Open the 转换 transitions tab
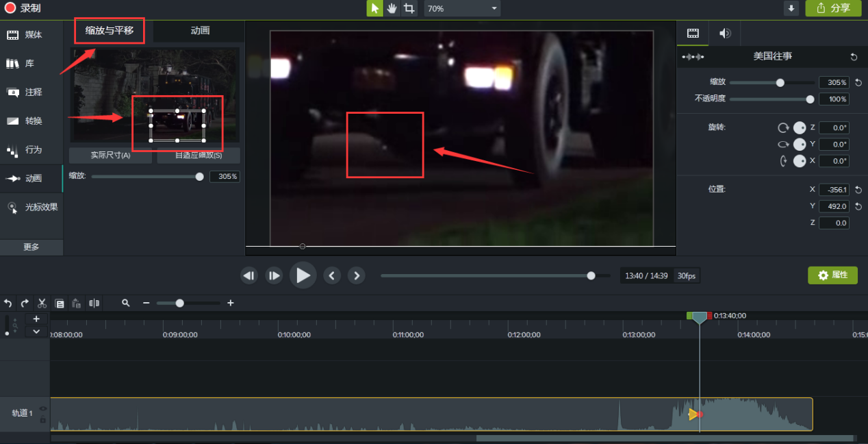The height and width of the screenshot is (444, 868). pyautogui.click(x=31, y=121)
